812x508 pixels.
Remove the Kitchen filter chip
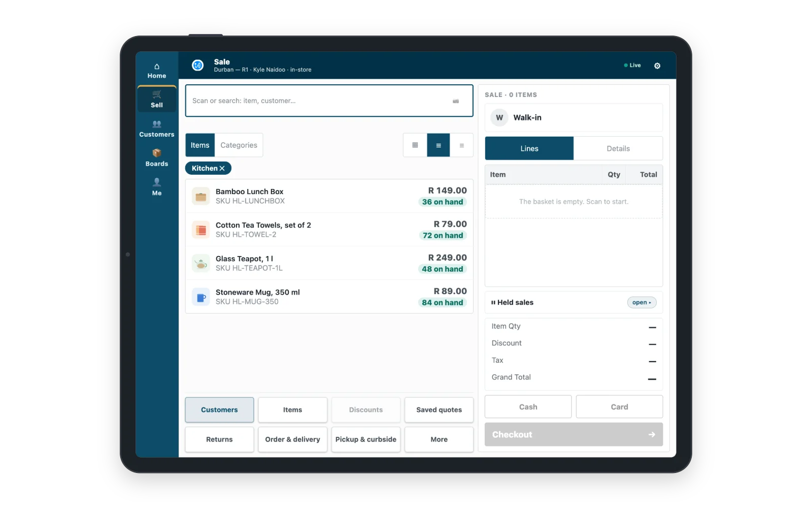tap(222, 168)
